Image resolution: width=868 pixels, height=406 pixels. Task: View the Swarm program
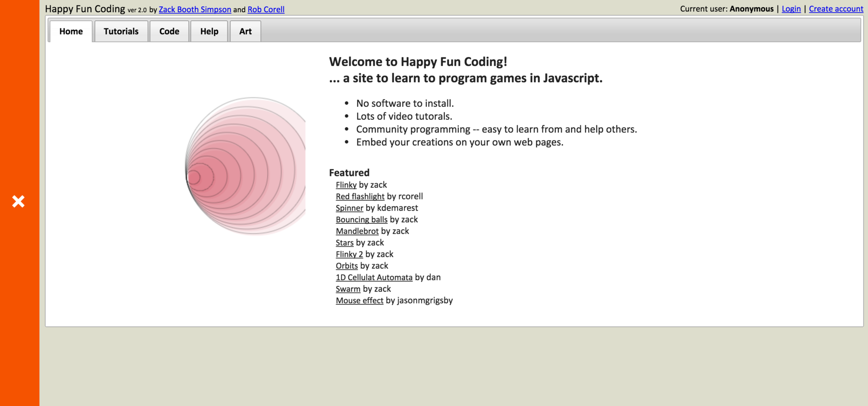tap(348, 289)
